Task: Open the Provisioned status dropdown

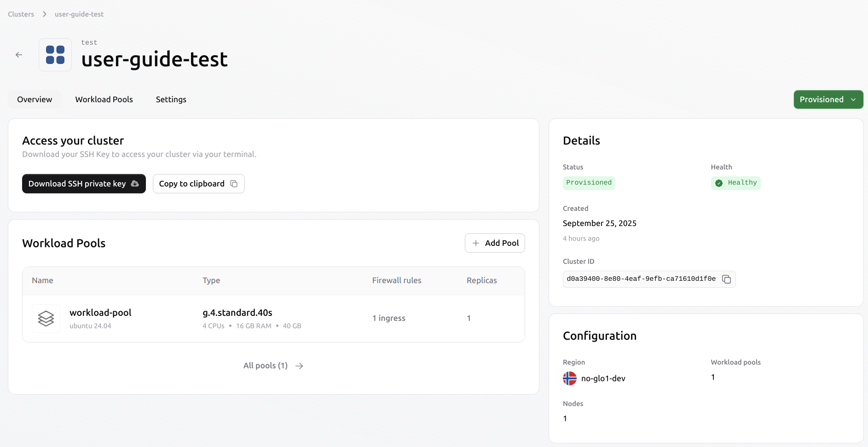Action: tap(828, 99)
